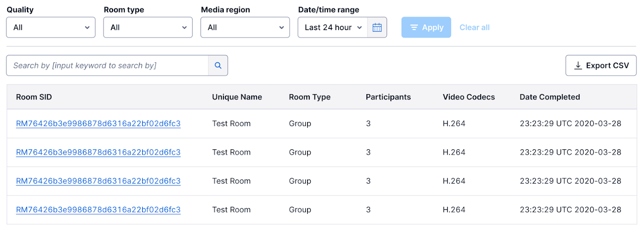Viewport: 644px width, 231px height.
Task: Open the calendar date picker icon
Action: click(377, 27)
